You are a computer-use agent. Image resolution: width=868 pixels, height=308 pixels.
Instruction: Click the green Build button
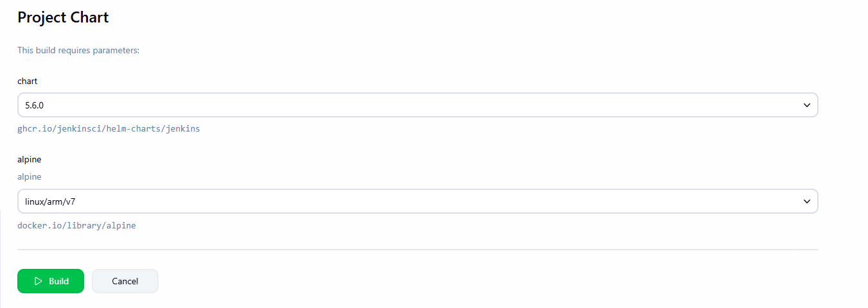tap(51, 281)
